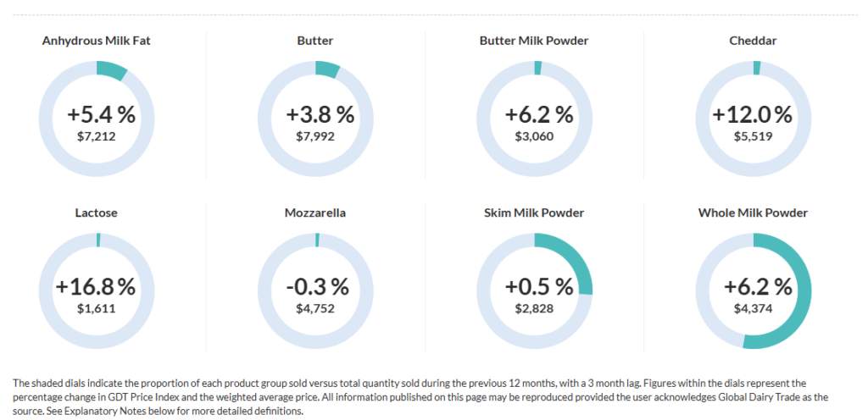Open the Skim Milk Powder heading
Viewport: 868px width, 420px height.
click(534, 213)
